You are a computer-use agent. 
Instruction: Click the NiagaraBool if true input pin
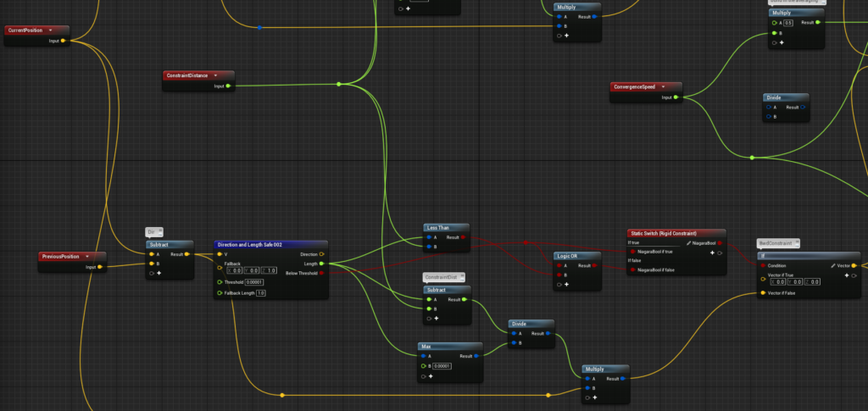tap(632, 252)
